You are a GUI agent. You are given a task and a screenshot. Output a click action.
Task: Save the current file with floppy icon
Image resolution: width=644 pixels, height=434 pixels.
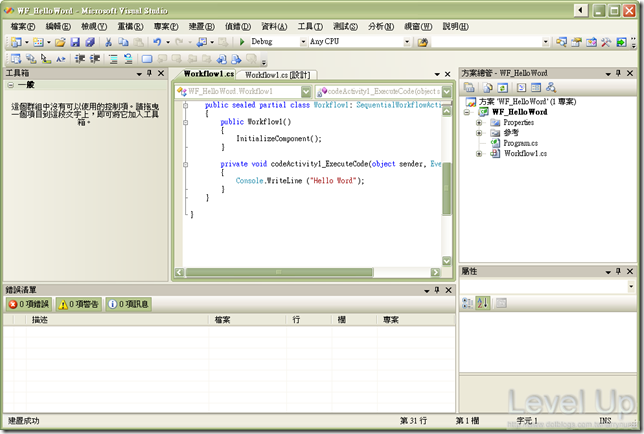click(75, 42)
